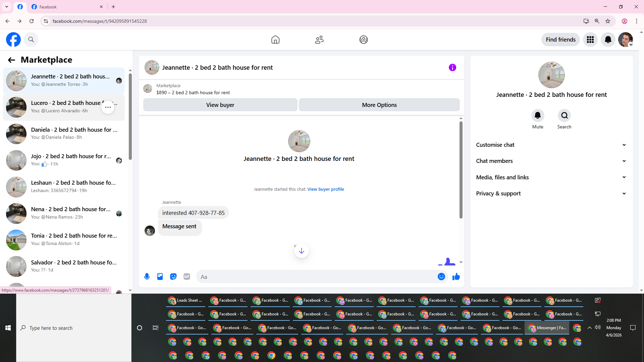Expand the Privacy & support section
Screen dimensions: 644x362
(x=551, y=193)
